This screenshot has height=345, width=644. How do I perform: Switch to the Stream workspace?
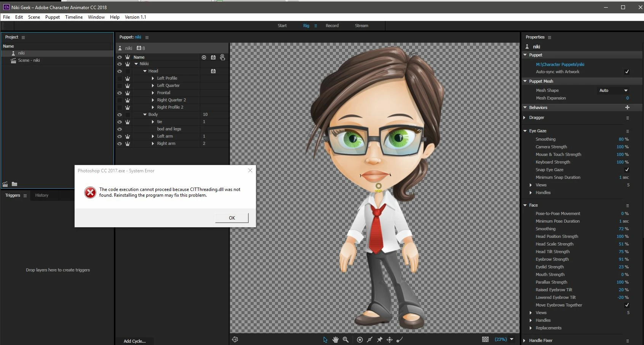click(361, 26)
